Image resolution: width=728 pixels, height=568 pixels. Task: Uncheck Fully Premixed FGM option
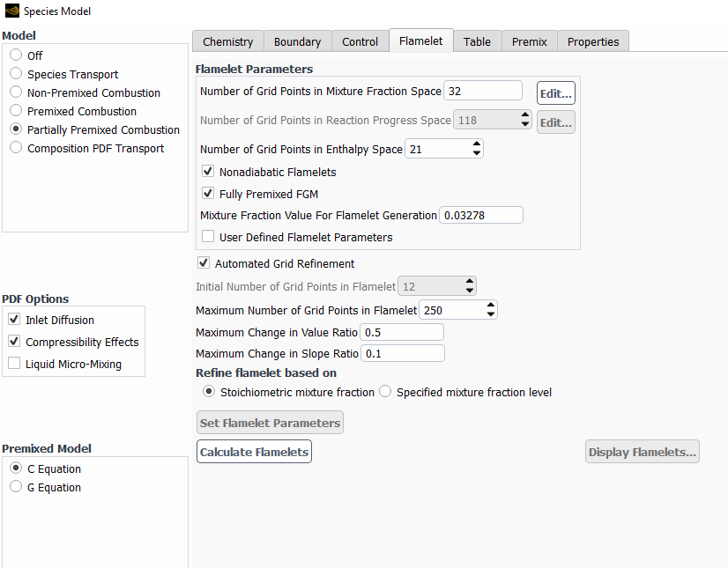pos(208,193)
